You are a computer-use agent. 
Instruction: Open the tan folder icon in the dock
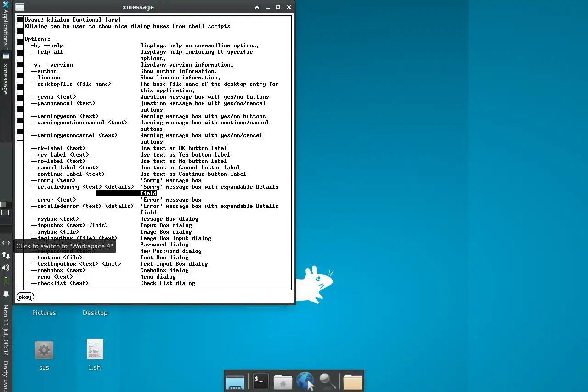coord(352,382)
